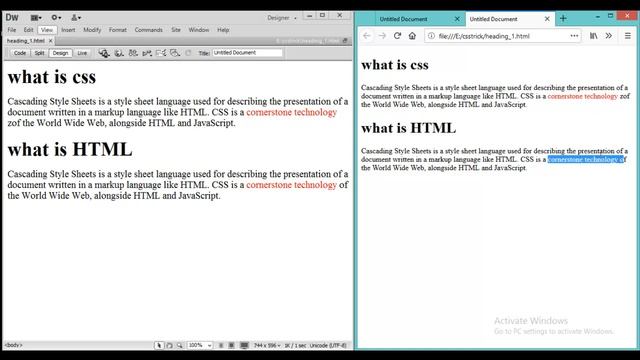Image resolution: width=640 pixels, height=360 pixels.
Task: Click the Refresh Design View icon
Action: [188, 53]
